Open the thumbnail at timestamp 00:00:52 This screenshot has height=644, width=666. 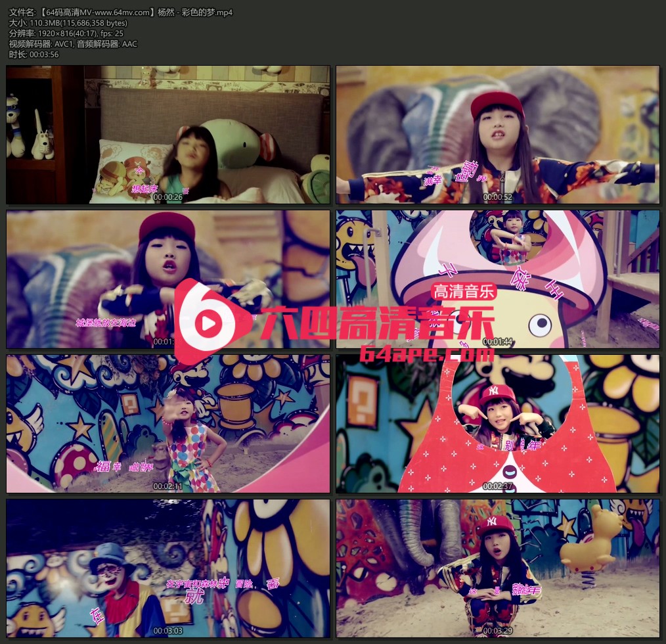coord(497,135)
